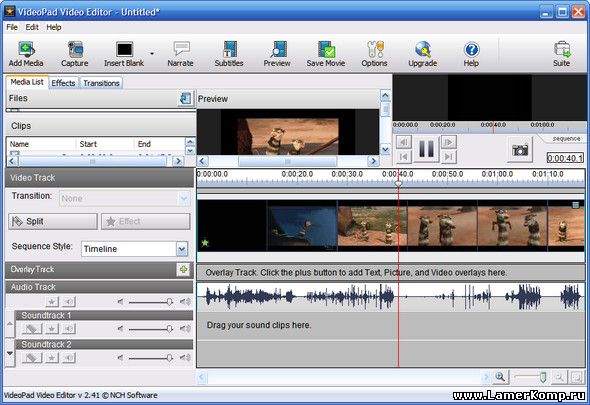This screenshot has height=405, width=590.
Task: Open the Subtitles tool
Action: (x=229, y=54)
